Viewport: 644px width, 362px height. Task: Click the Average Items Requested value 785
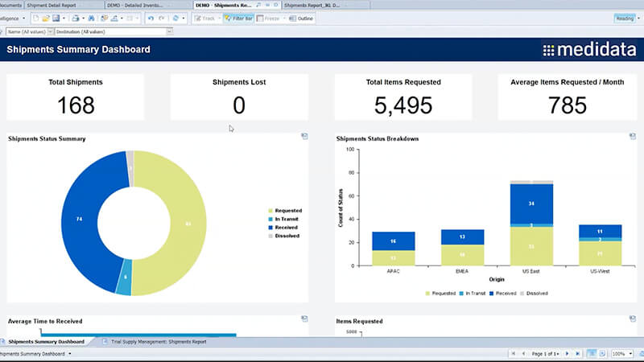[x=568, y=105]
